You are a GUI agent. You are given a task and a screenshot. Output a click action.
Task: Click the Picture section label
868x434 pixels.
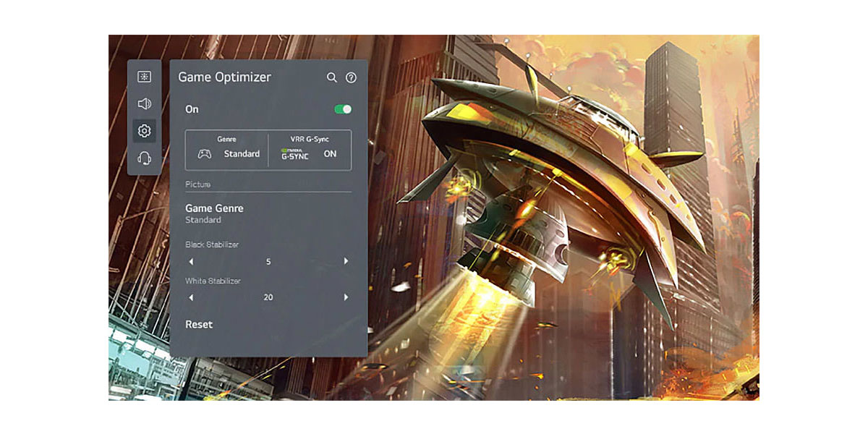197,184
